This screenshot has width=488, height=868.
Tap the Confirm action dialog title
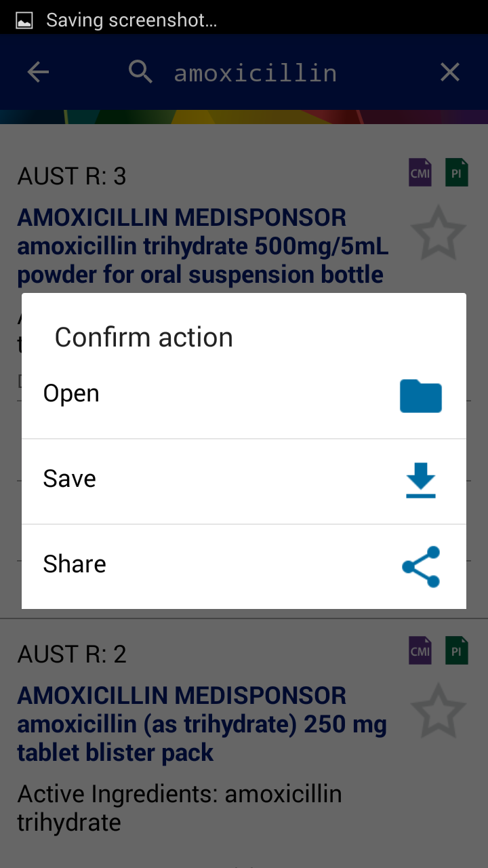(144, 338)
